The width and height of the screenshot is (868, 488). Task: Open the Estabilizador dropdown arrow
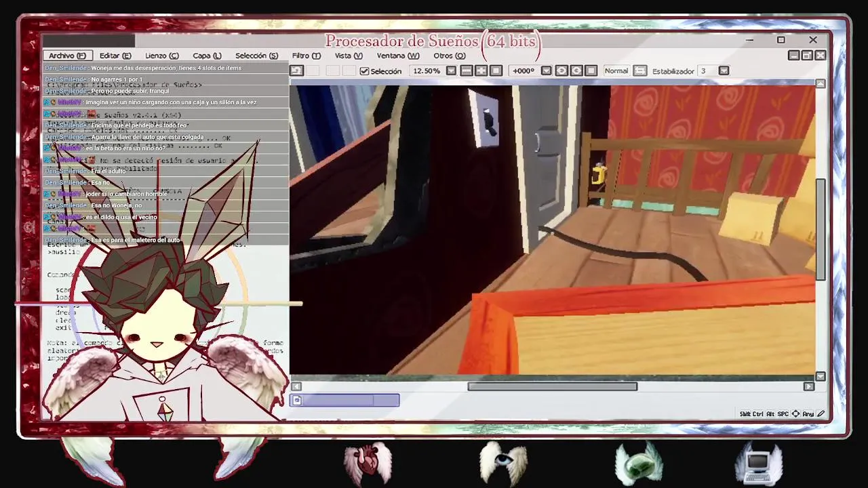(x=724, y=71)
